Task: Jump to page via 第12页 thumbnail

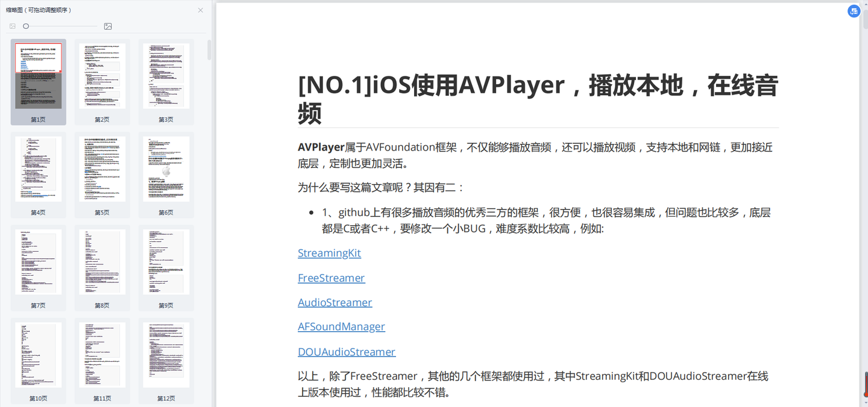Action: tap(166, 355)
